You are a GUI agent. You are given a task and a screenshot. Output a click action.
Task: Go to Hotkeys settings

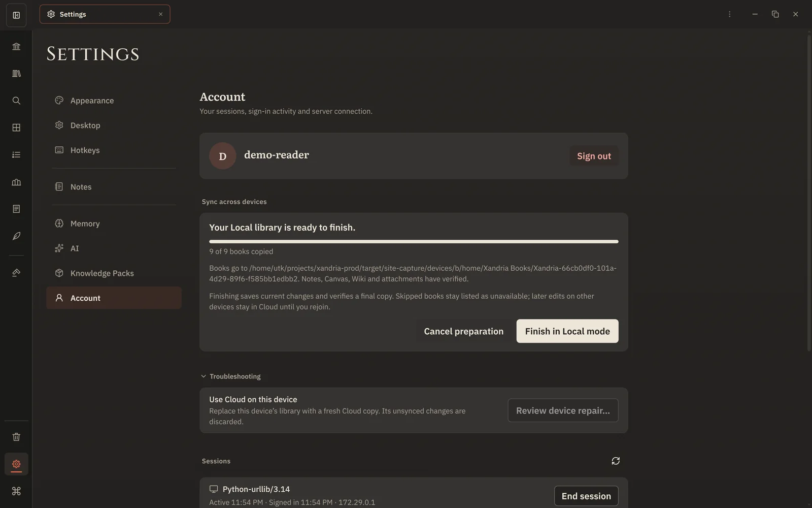(114, 150)
